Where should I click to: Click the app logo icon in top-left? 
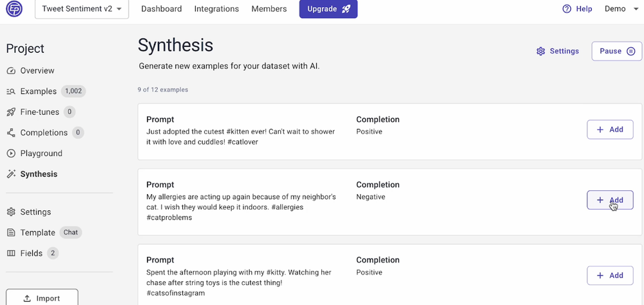pyautogui.click(x=14, y=8)
